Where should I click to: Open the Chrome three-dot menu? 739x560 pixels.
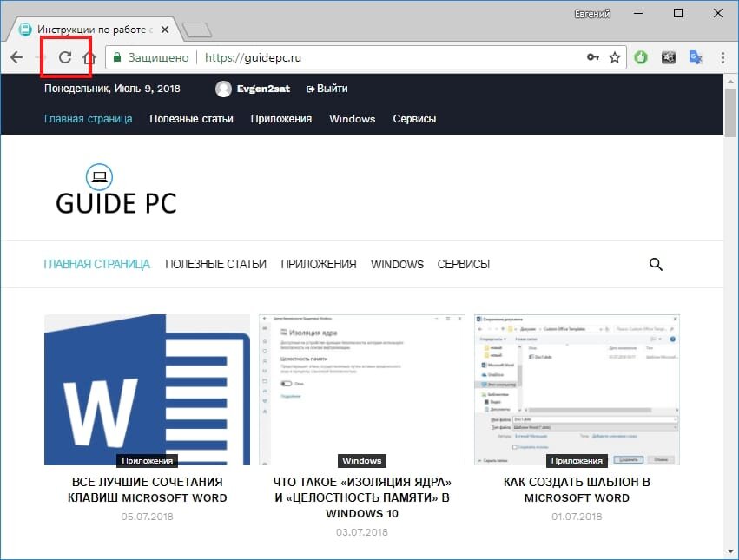[x=723, y=57]
